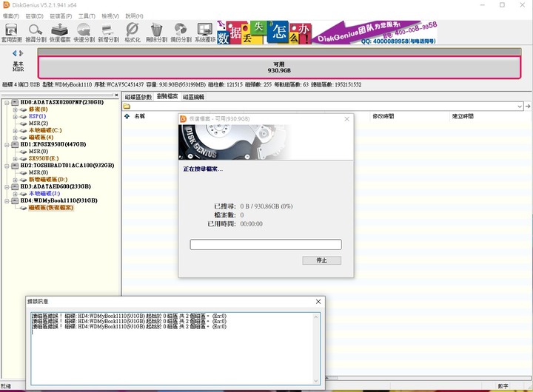Switch to the partition parameters tab
Viewport: 533px width, 392px height.
(138, 97)
